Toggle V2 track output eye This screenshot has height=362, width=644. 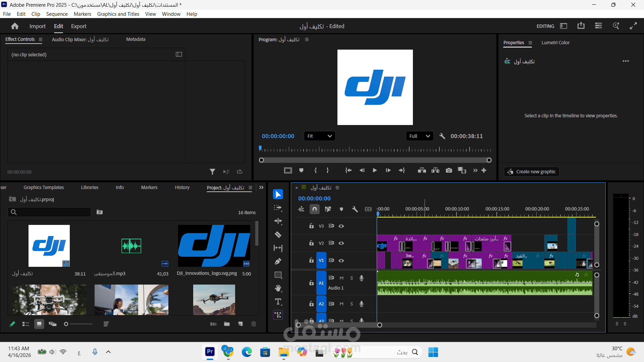(x=341, y=243)
